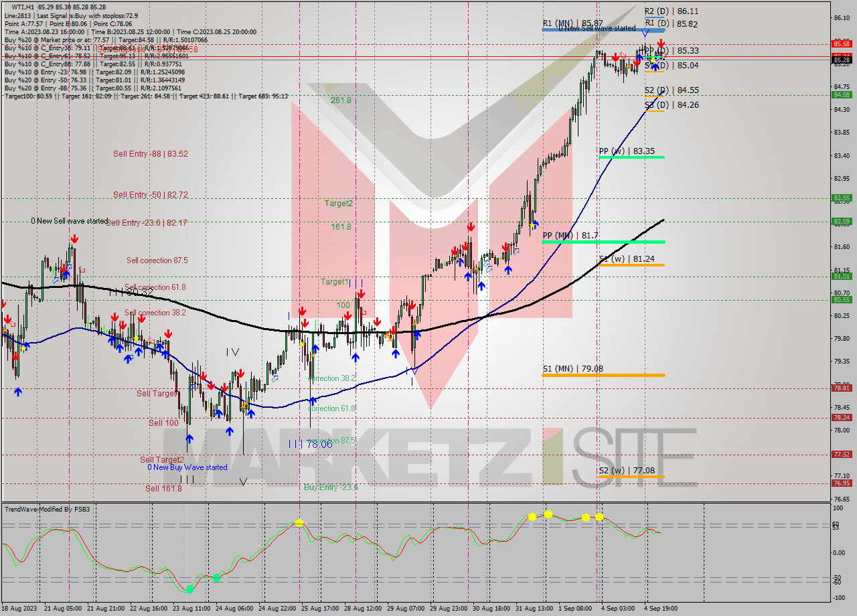Image resolution: width=857 pixels, height=616 pixels.
Task: Click the 'Sell 100' level label
Action: 163,423
